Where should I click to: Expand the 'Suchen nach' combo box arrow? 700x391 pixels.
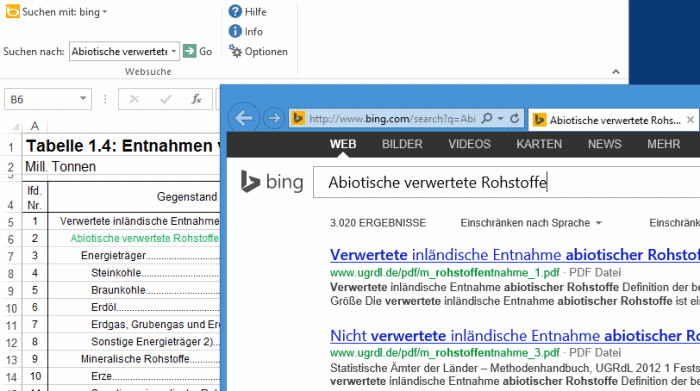pyautogui.click(x=174, y=51)
